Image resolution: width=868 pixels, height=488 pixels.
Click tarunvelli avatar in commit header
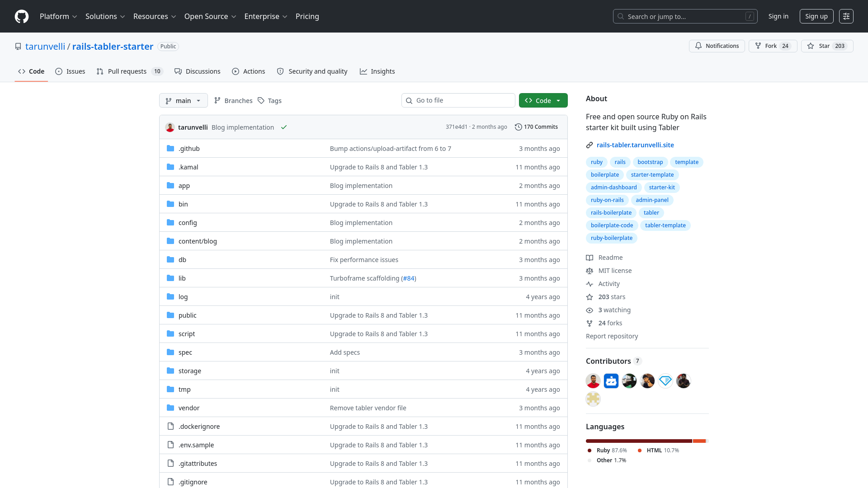pos(170,127)
